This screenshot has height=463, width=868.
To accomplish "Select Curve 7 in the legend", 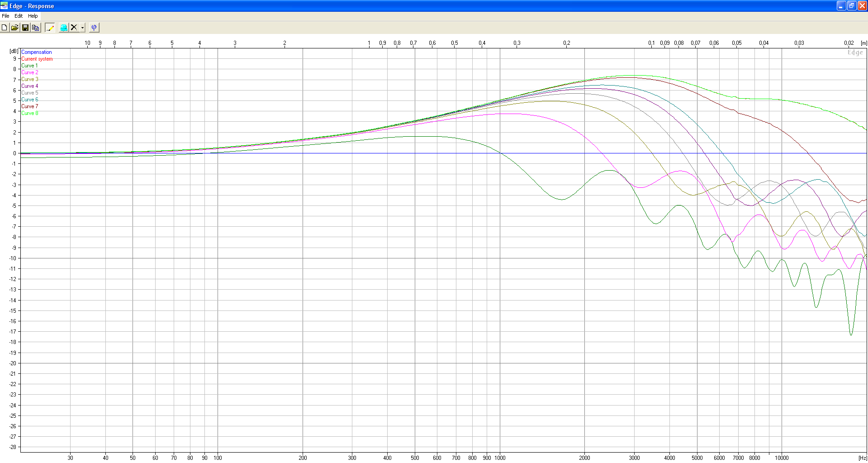I will (30, 106).
